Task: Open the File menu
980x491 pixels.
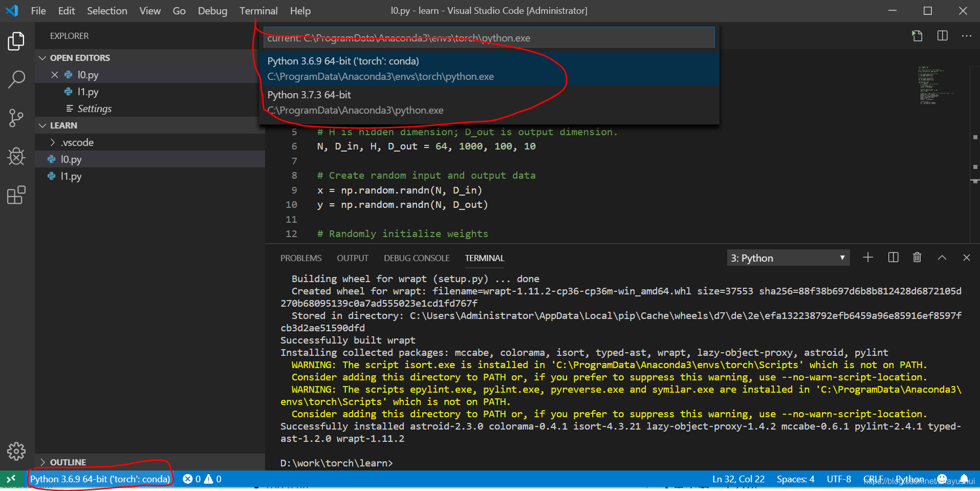Action: [x=38, y=11]
